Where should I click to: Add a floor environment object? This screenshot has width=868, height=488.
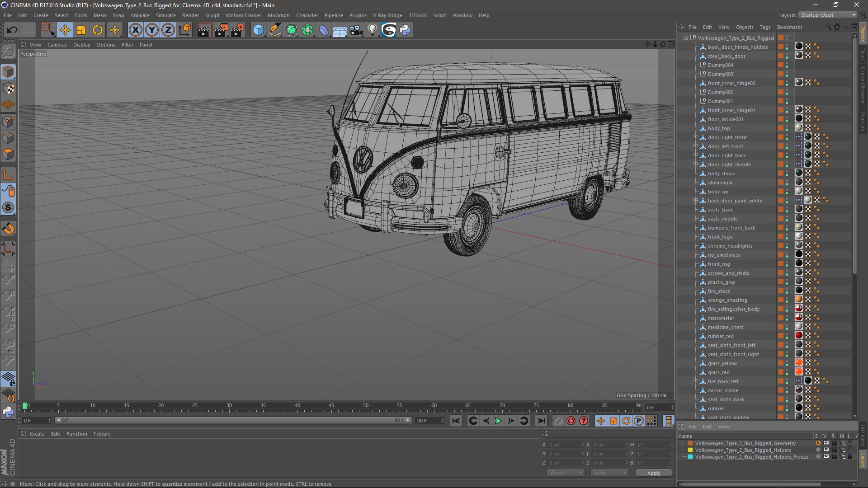[x=340, y=30]
